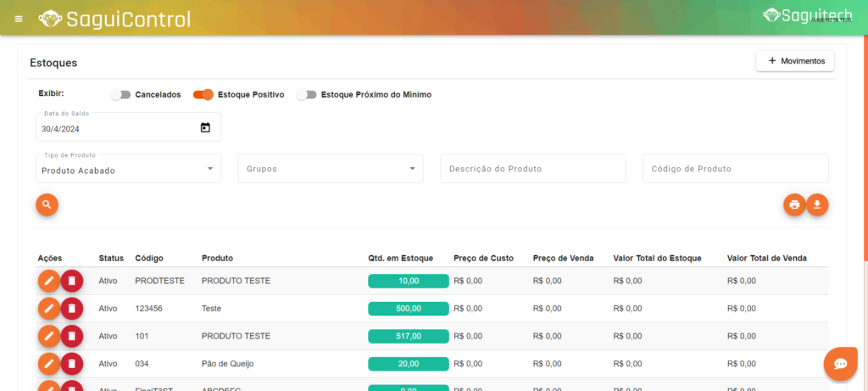
Task: Click the Movimentos button
Action: tap(795, 61)
